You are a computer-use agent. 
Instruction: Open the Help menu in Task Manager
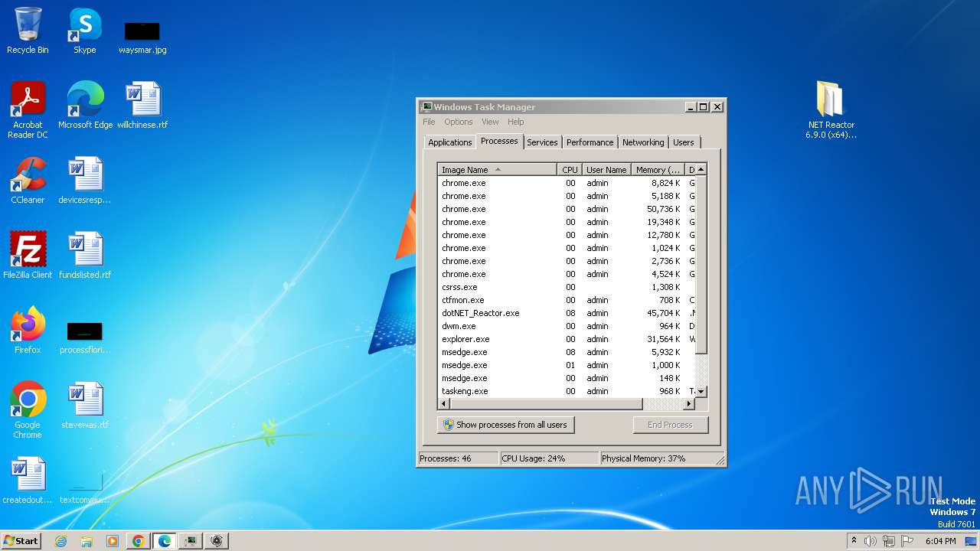[x=516, y=122]
